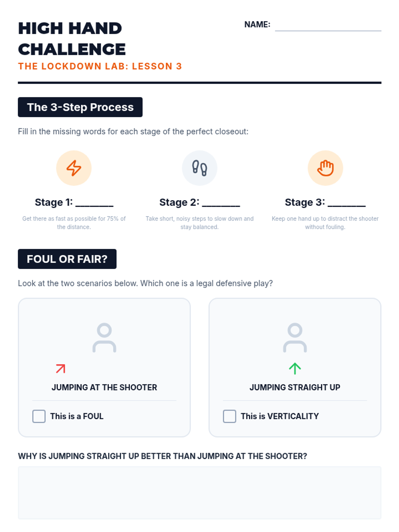
Task: Click the 'HIGH HAND CHALLENGE' title
Action: point(72,39)
